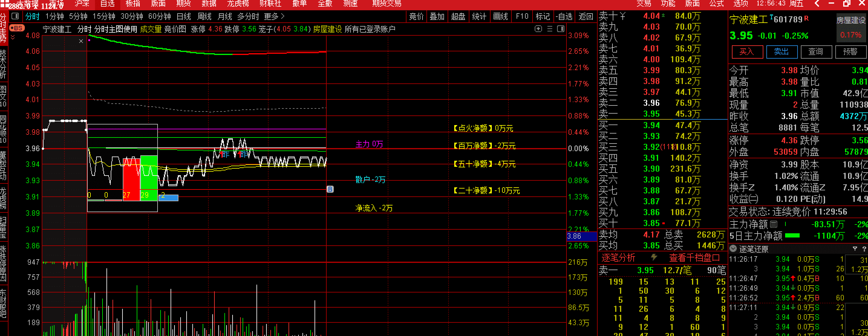The height and width of the screenshot is (336, 868).
Task: Switch to 月线 monthly chart
Action: [225, 16]
